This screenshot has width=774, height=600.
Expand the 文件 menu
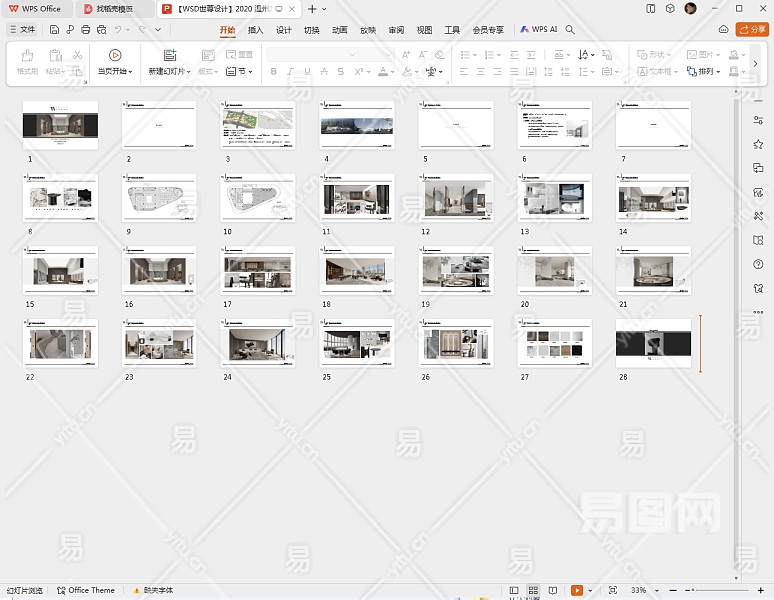coord(22,30)
